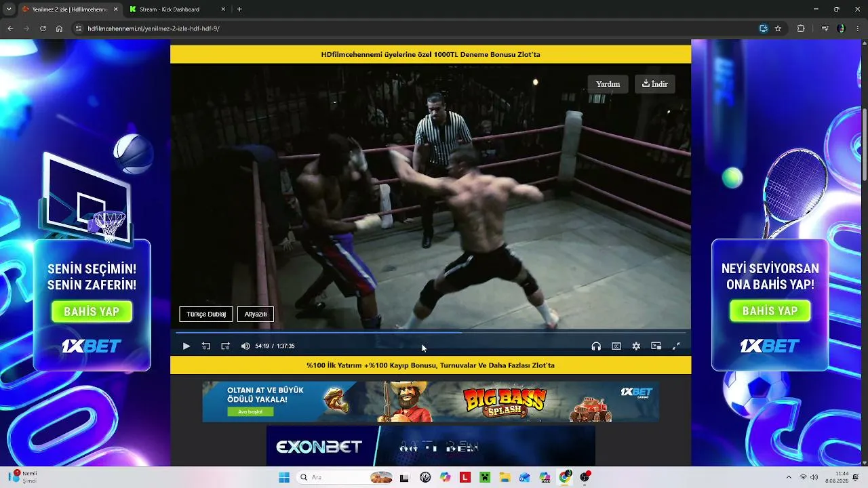Select the Türkçe Dublaj audio option

coord(206,314)
